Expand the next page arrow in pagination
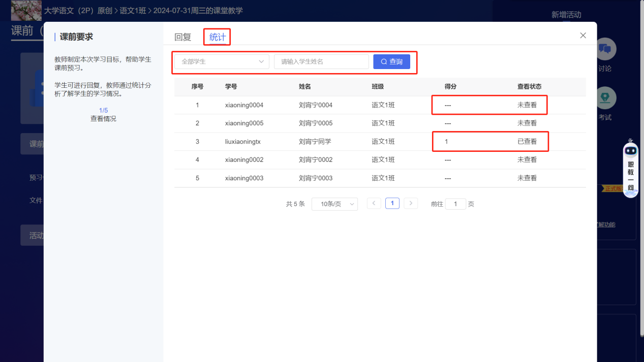Viewport: 644px width, 362px height. point(411,203)
